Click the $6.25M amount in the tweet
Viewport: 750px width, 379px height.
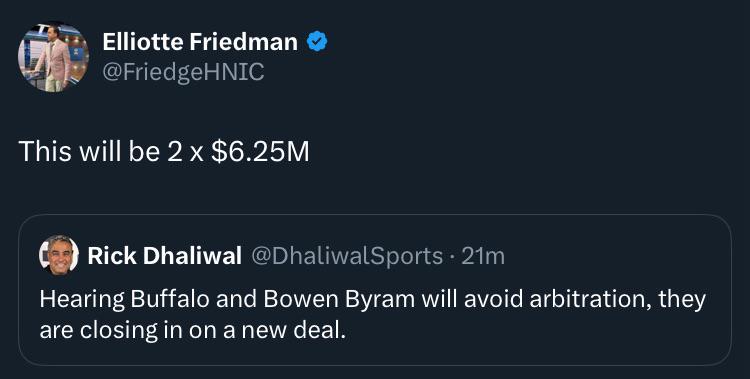pos(260,151)
